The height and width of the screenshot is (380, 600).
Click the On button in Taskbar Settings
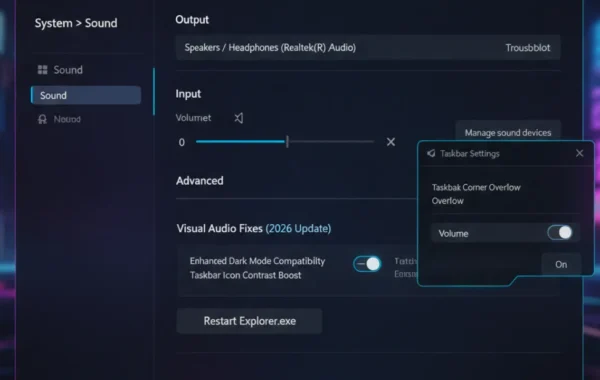[x=561, y=264]
